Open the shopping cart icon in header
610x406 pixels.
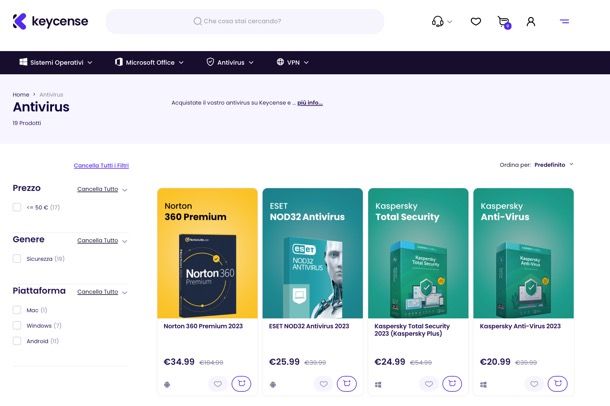(504, 22)
